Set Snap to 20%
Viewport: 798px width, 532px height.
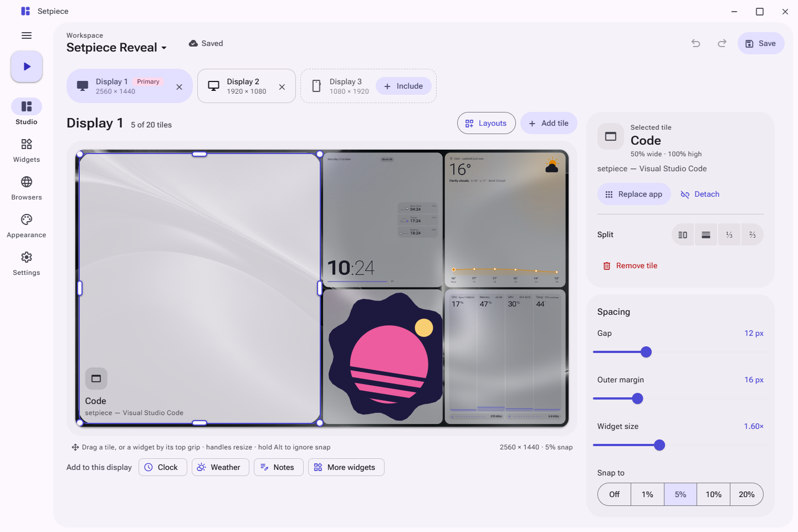click(746, 494)
